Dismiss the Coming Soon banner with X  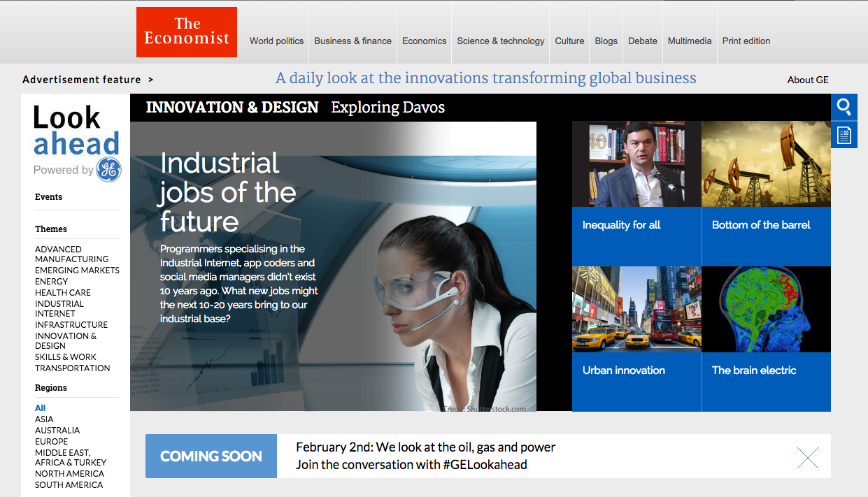point(808,457)
